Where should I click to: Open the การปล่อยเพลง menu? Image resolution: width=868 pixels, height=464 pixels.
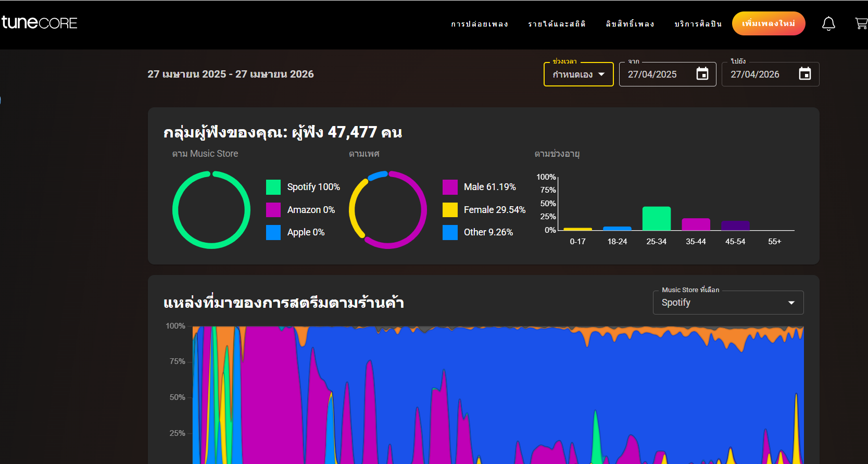pos(480,24)
